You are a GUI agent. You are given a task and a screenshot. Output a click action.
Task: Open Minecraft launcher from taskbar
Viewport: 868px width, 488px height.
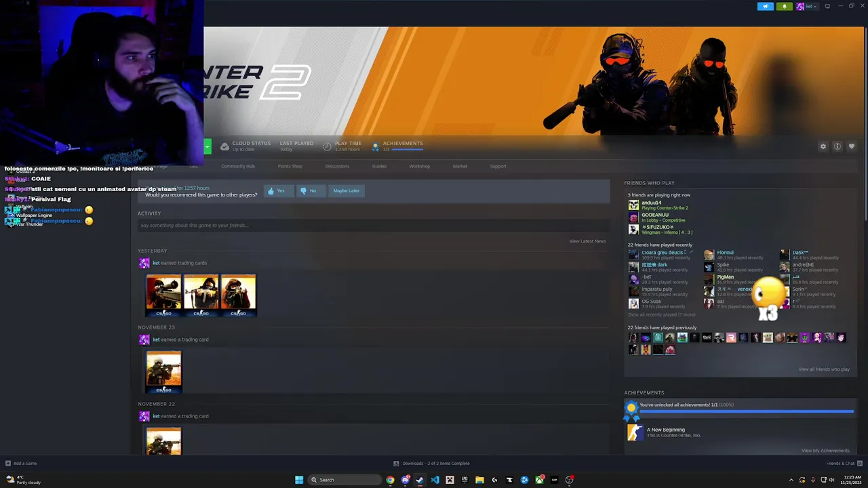(x=450, y=480)
